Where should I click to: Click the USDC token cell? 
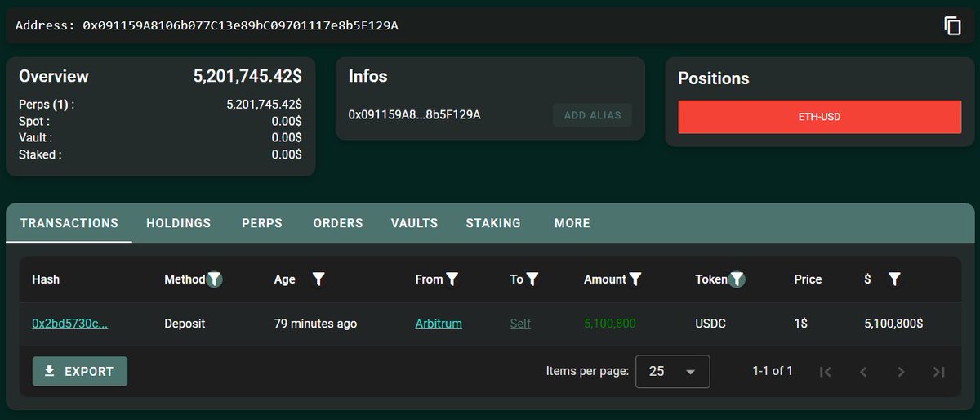(710, 324)
